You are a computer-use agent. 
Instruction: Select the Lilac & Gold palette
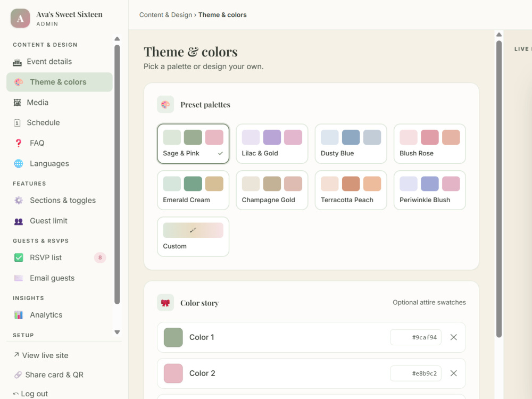(272, 144)
